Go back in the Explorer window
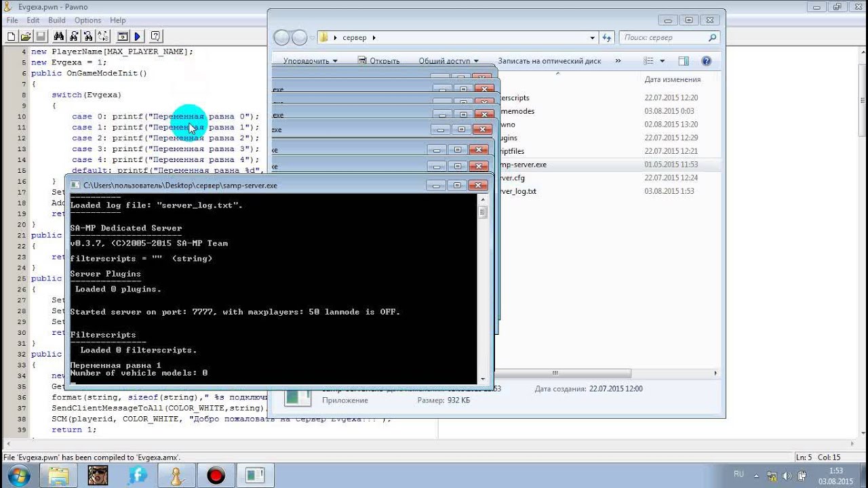This screenshot has width=868, height=488. (x=281, y=38)
